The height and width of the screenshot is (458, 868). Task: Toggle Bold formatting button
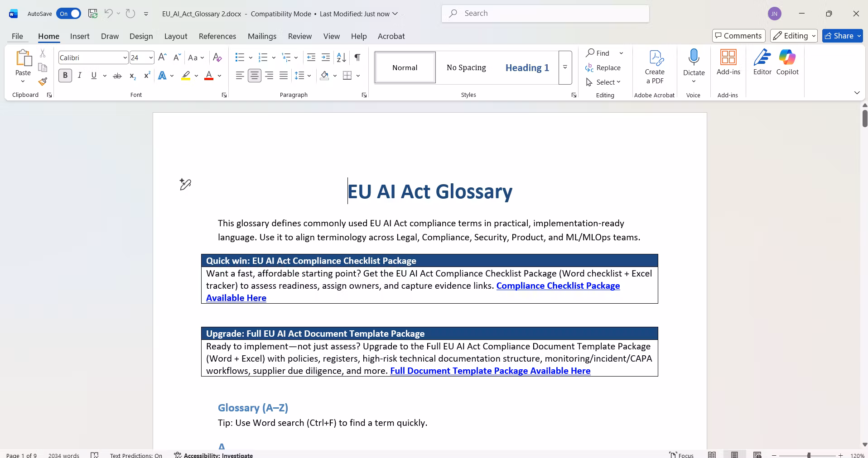coord(65,76)
